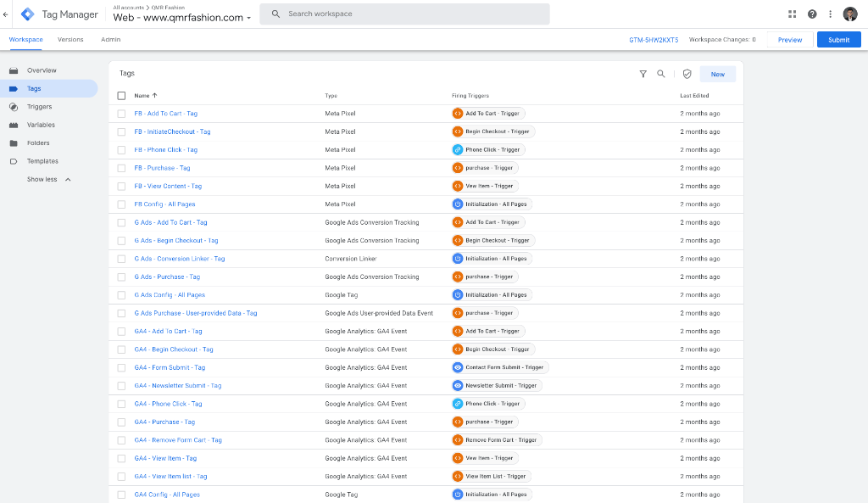Screen dimensions: 868x503
Task: Open container ID GTM-5HW2KXT5 link
Action: [654, 40]
